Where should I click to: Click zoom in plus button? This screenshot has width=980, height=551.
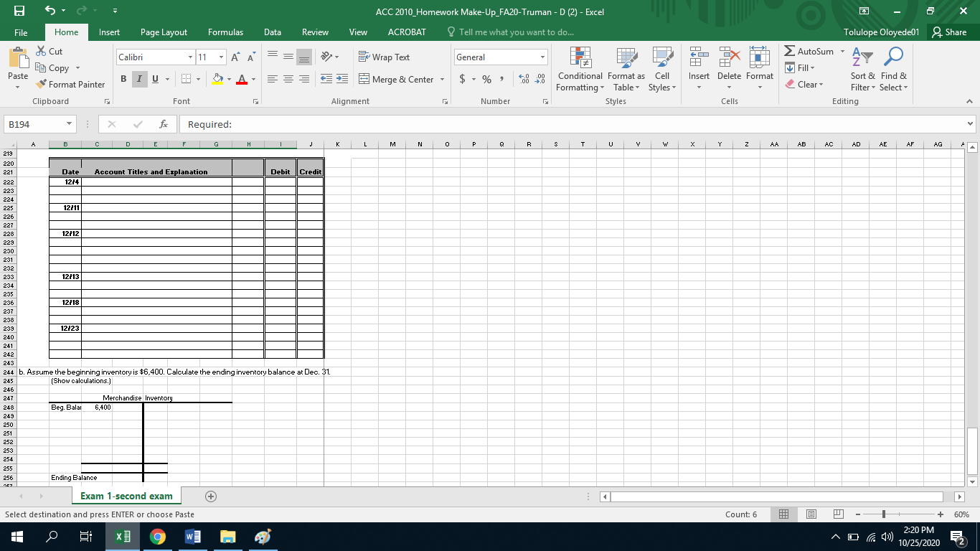click(x=940, y=514)
